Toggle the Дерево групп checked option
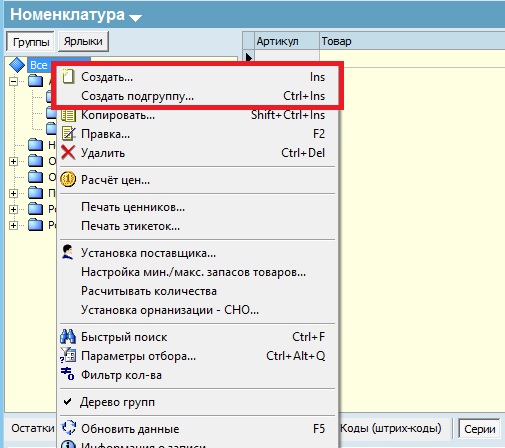505x448 pixels. pos(197,402)
